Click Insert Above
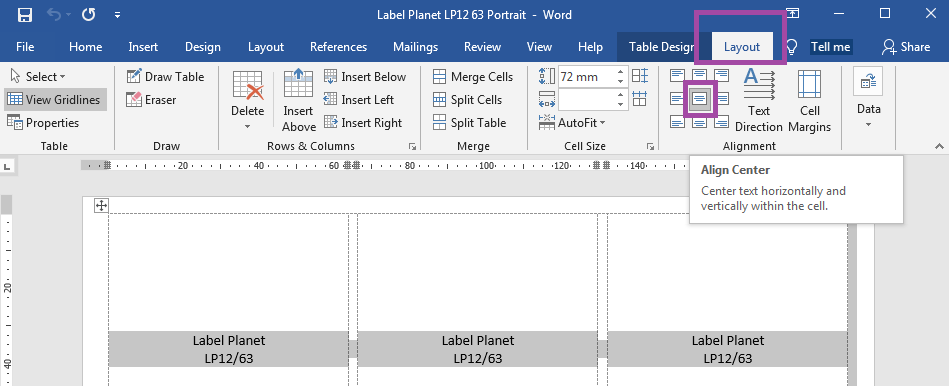 coord(298,100)
